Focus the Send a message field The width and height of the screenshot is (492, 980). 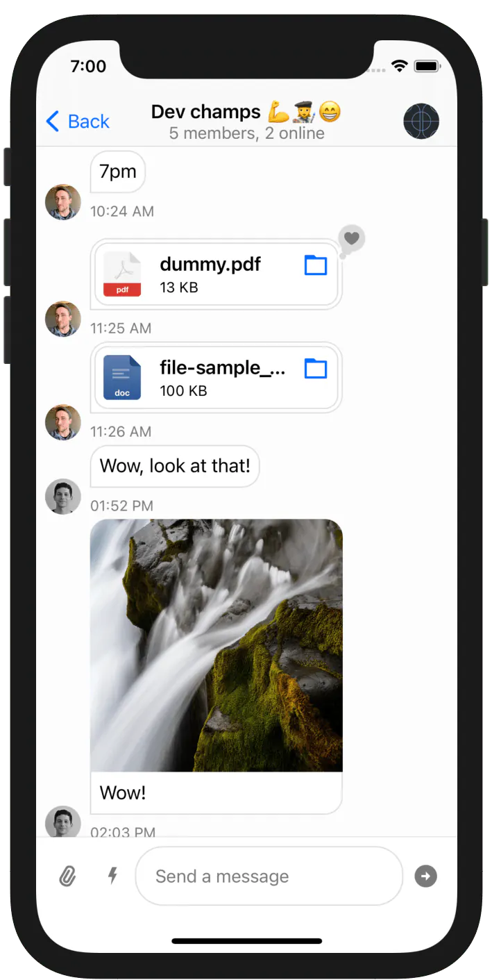269,876
